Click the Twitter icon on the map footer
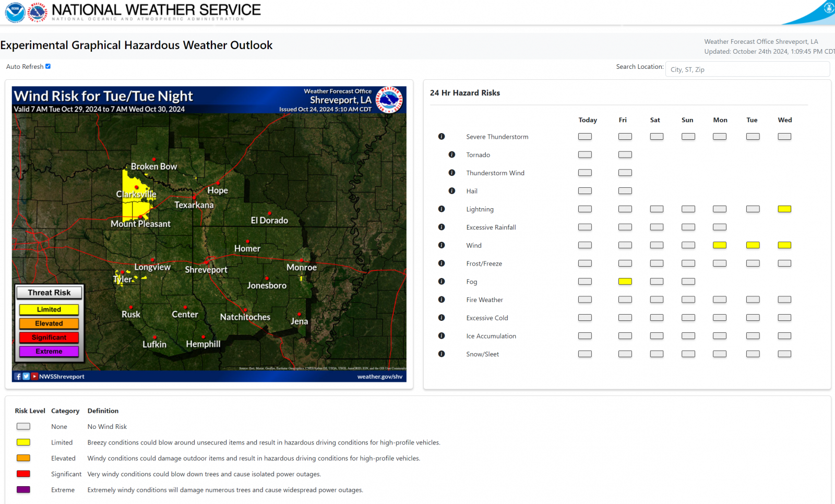The height and width of the screenshot is (504, 835). pos(26,376)
